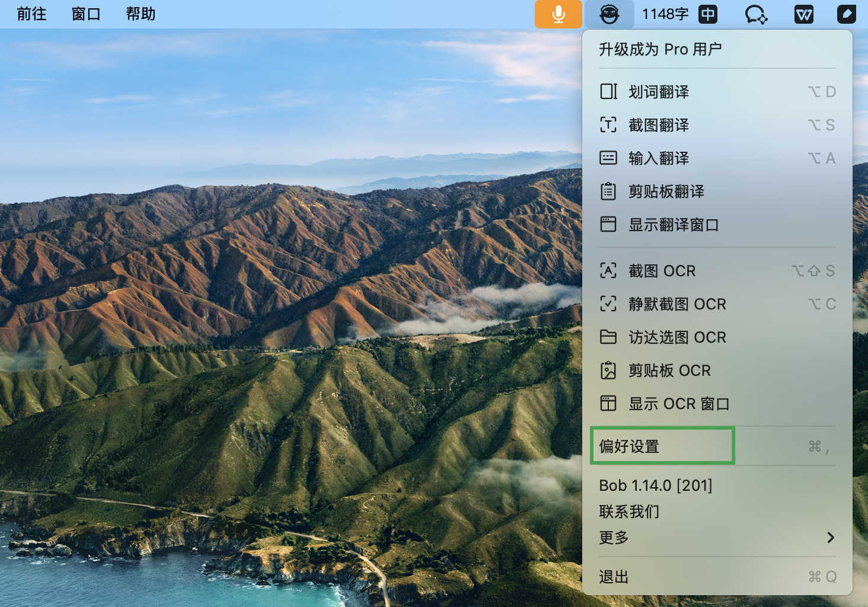Click the orange microphone status icon
The image size is (868, 607).
click(558, 14)
